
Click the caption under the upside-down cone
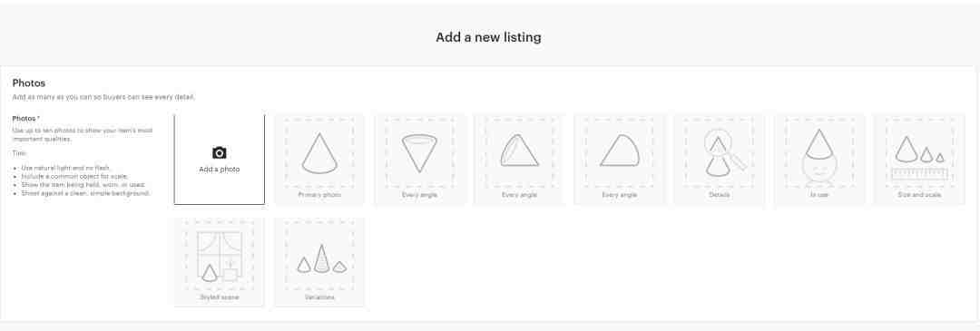point(419,195)
